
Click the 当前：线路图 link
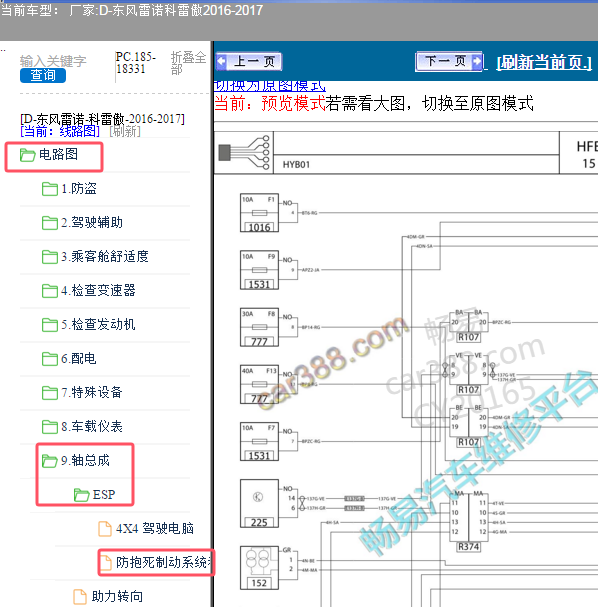pyautogui.click(x=60, y=131)
